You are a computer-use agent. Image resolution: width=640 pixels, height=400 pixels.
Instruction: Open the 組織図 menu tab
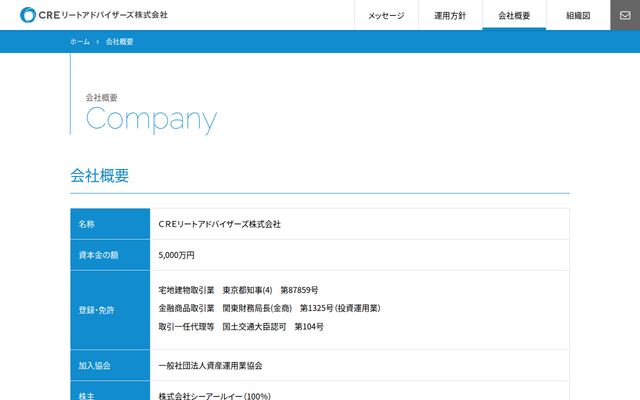[x=578, y=15]
